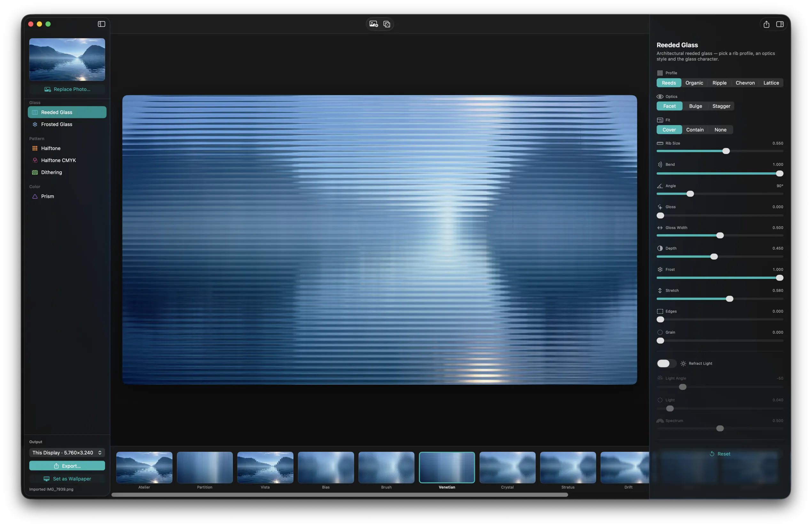Click Reset in the inspector
Screen dimensions: 812x527
coord(720,454)
